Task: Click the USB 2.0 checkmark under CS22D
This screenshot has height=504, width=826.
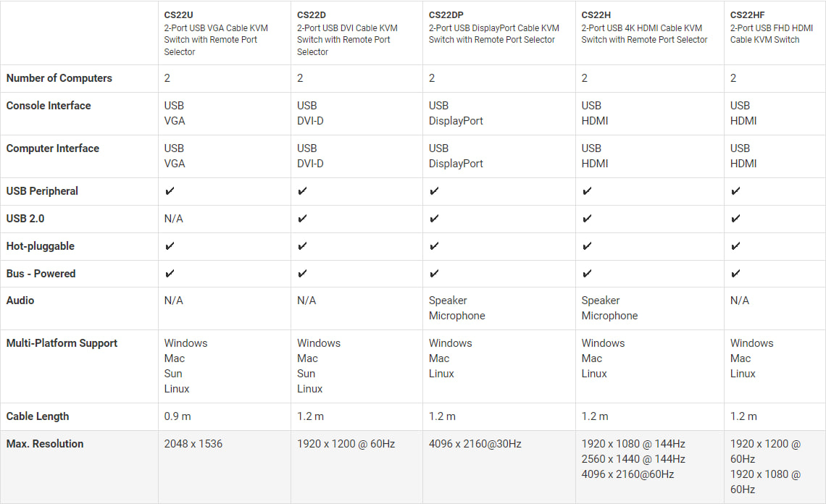Action: pos(302,218)
